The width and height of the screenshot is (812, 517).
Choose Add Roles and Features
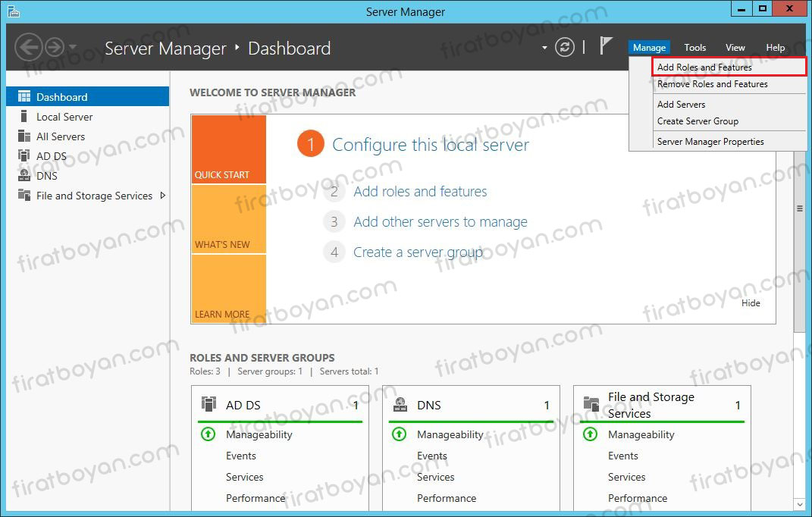pos(729,67)
